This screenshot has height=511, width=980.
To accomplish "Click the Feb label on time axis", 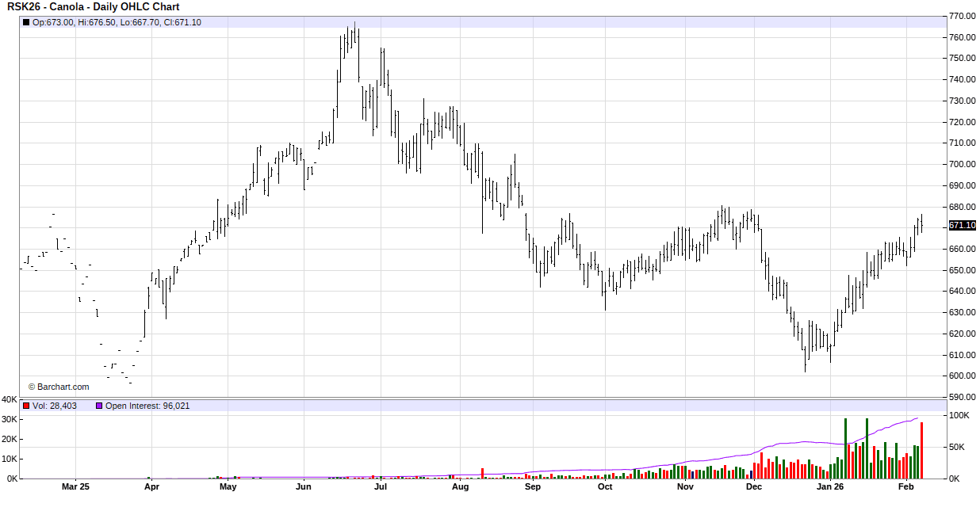I will [x=905, y=487].
